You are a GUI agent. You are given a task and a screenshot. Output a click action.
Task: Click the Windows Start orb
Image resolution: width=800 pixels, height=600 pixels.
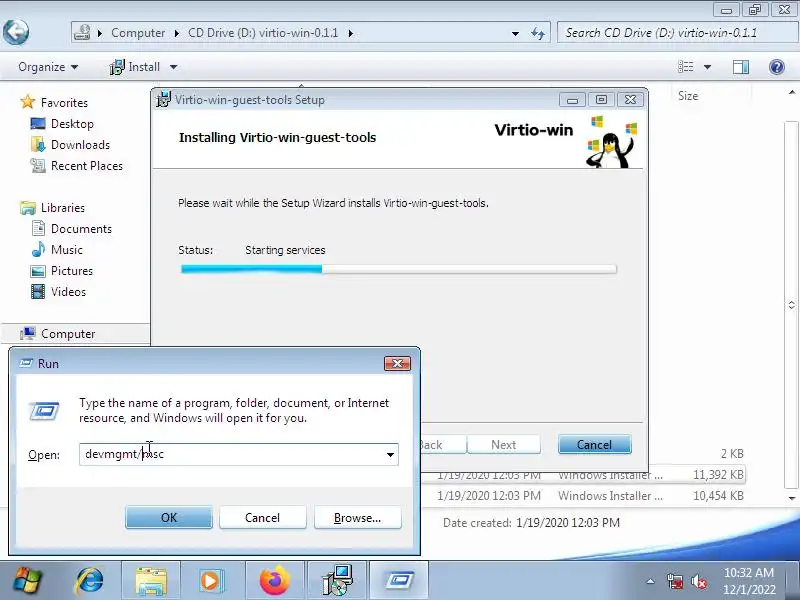[x=28, y=581]
